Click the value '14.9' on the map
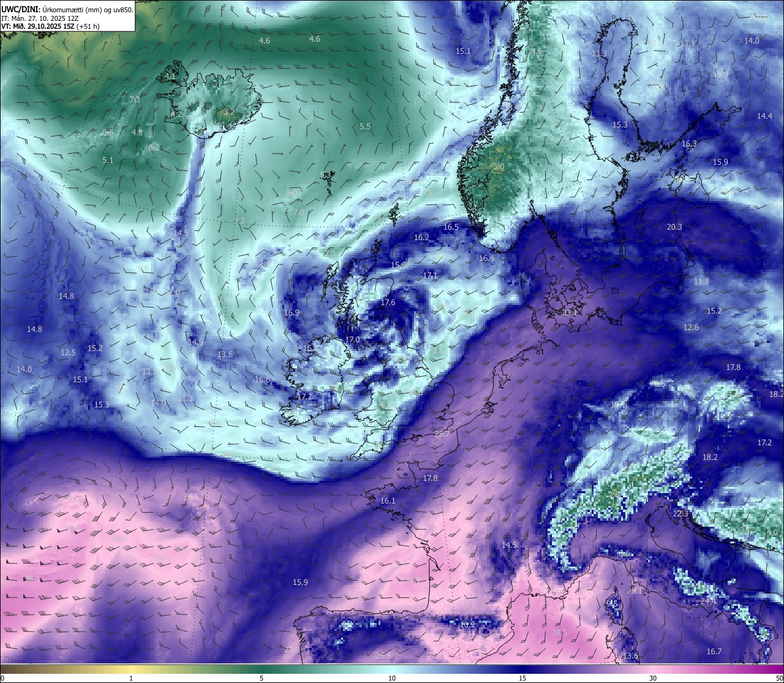Image resolution: width=784 pixels, height=683 pixels. click(x=196, y=342)
